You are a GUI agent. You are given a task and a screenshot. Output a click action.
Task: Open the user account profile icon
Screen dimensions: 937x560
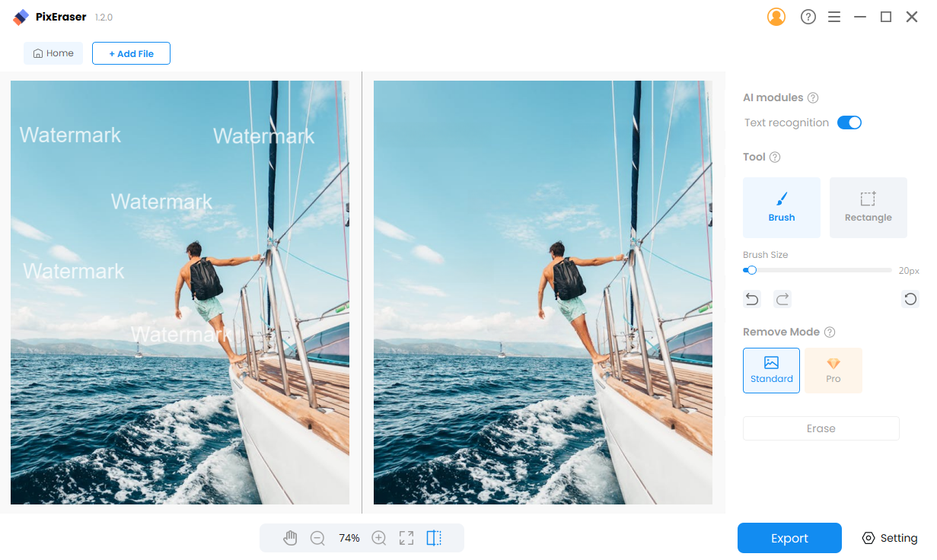[x=776, y=17]
